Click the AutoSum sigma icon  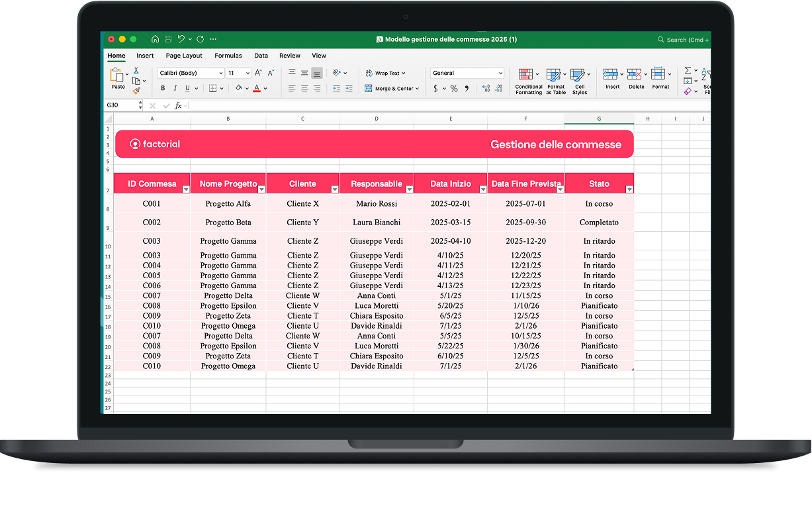coord(688,70)
